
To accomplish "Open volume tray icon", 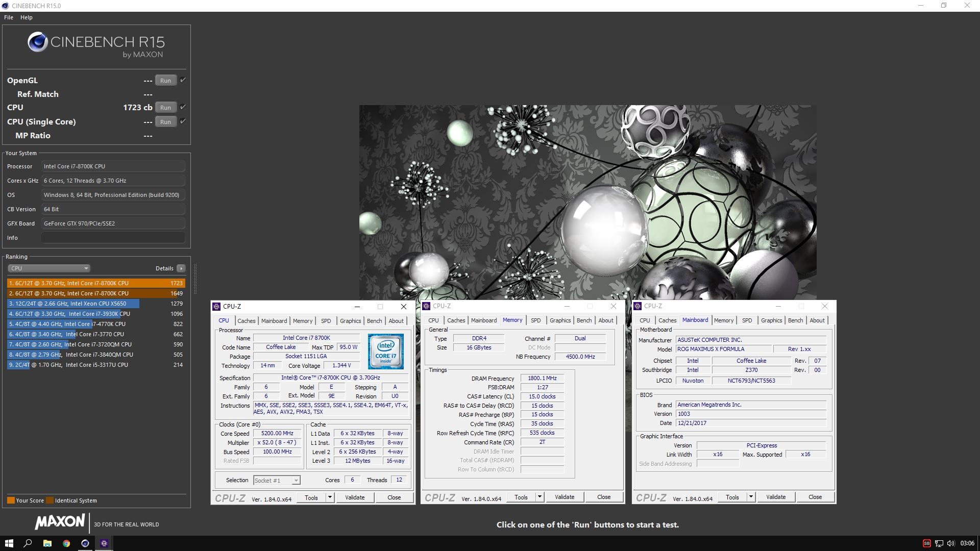I will pos(950,543).
